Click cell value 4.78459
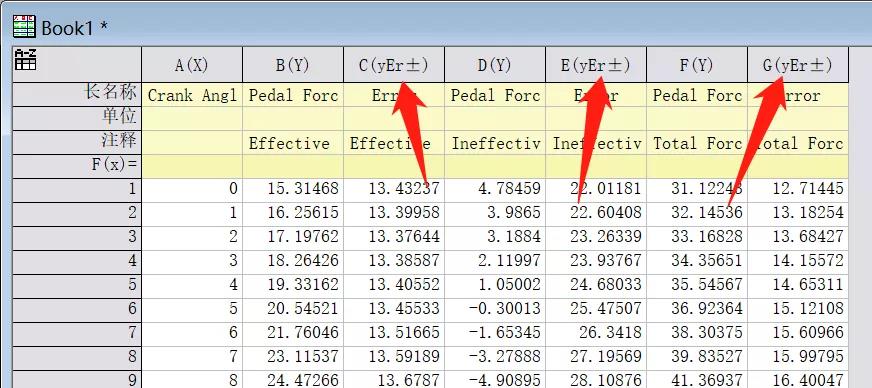Viewport: 872px width, 388px height. tap(495, 190)
